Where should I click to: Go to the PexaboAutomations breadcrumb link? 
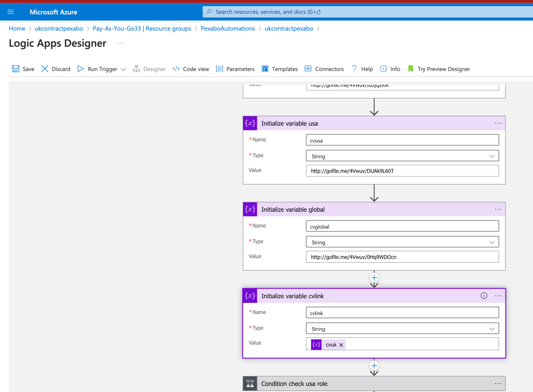(228, 29)
